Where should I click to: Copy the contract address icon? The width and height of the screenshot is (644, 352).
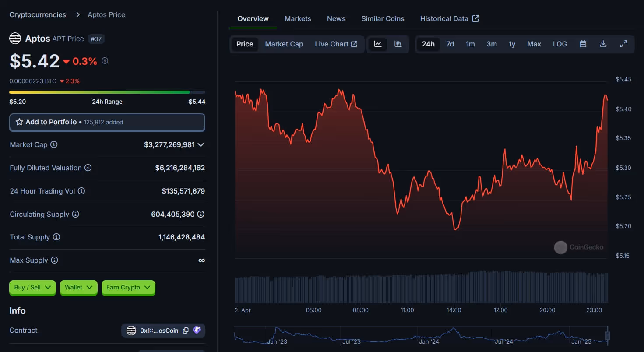(186, 331)
